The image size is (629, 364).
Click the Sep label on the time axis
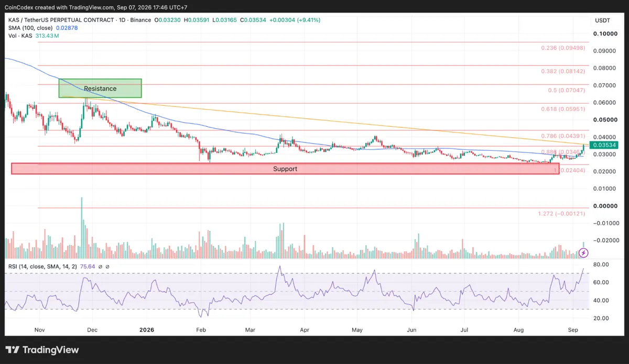click(x=572, y=330)
